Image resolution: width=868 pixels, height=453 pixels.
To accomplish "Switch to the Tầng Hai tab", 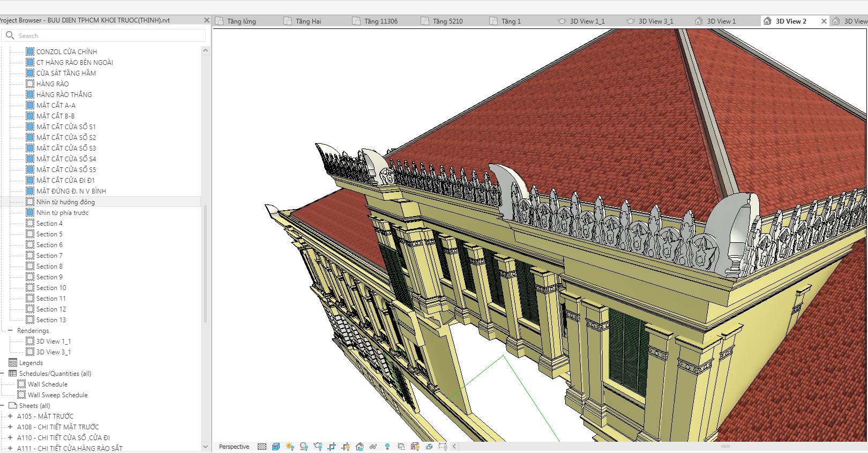I will click(x=309, y=21).
